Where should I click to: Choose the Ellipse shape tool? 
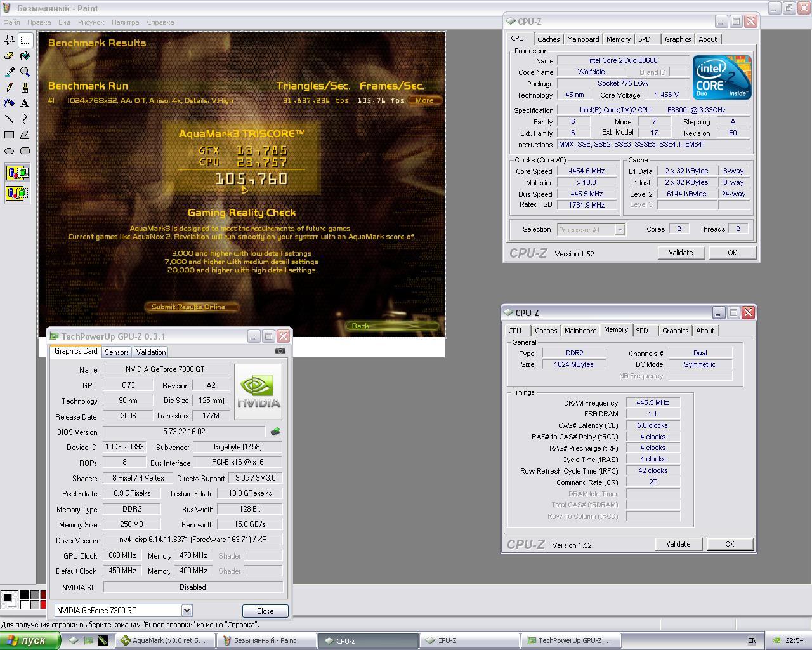click(10, 150)
